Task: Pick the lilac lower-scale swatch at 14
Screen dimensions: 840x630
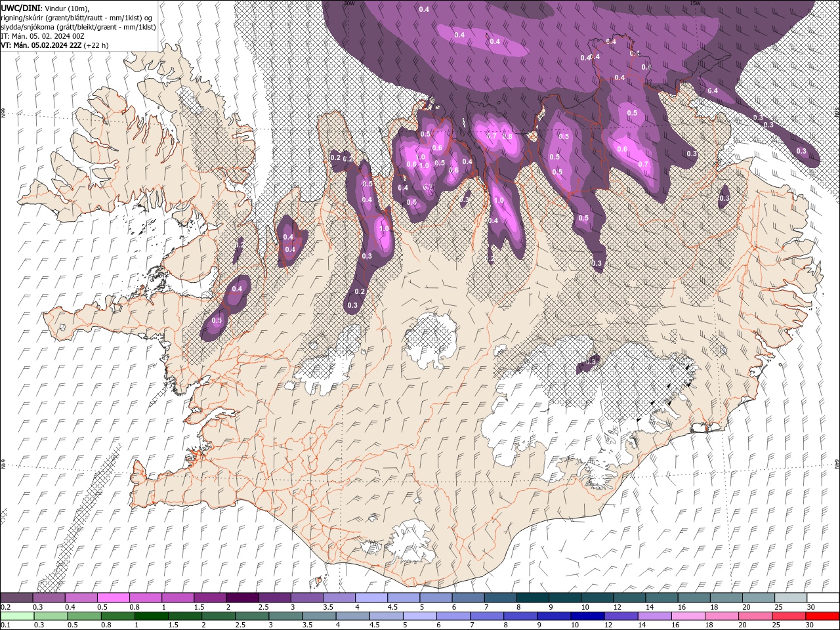Action: (x=654, y=616)
